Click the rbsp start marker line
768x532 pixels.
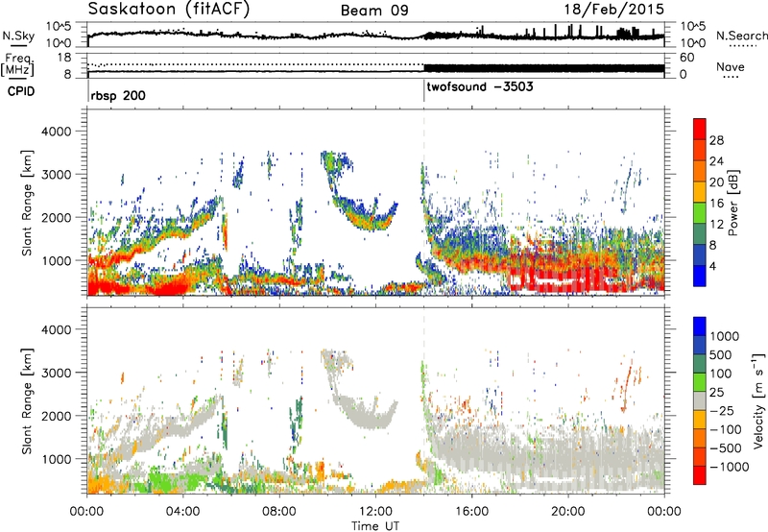click(88, 91)
